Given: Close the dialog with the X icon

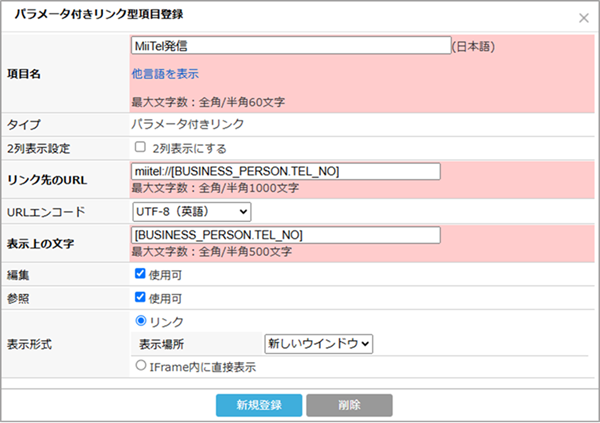Looking at the screenshot, I should (x=584, y=18).
